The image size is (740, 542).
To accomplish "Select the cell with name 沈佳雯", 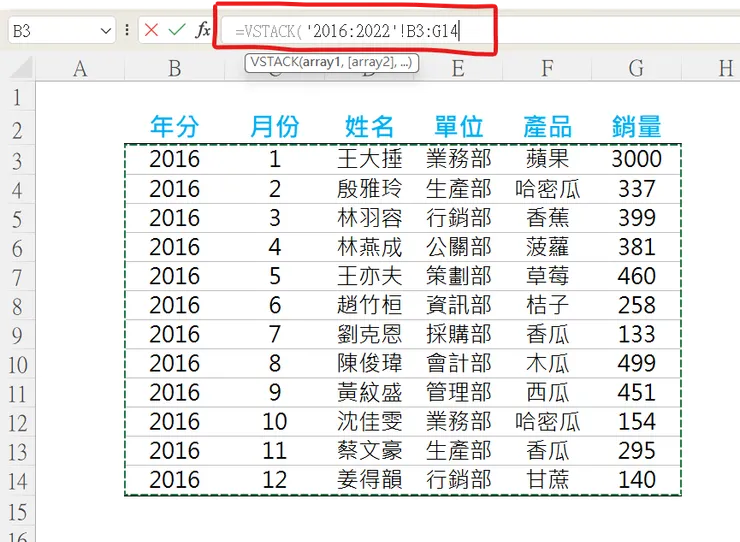I will point(369,422).
